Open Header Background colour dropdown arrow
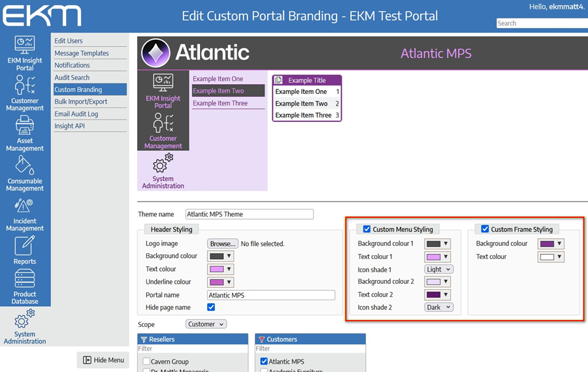This screenshot has width=588, height=372. coord(229,256)
